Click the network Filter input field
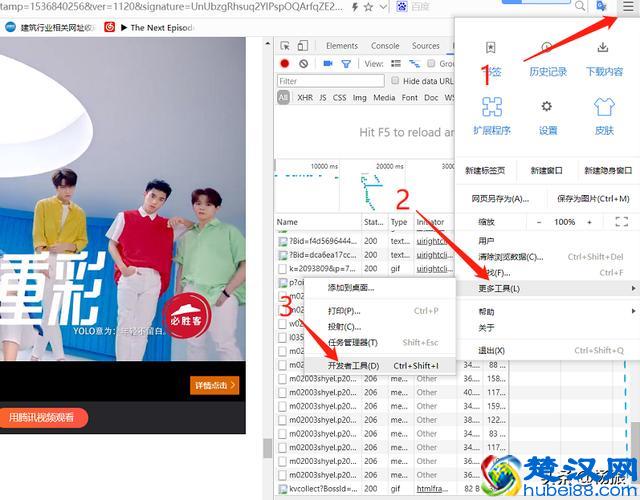This screenshot has height=500, width=640. pos(331,81)
